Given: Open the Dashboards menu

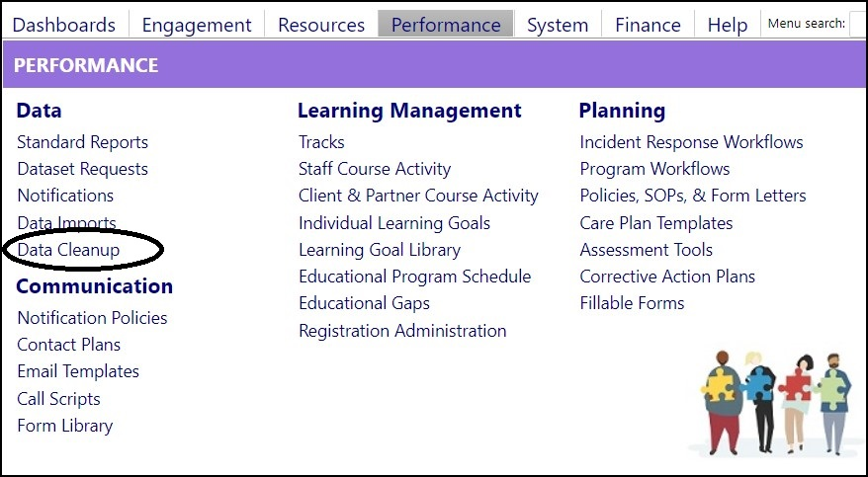Looking at the screenshot, I should click(64, 25).
